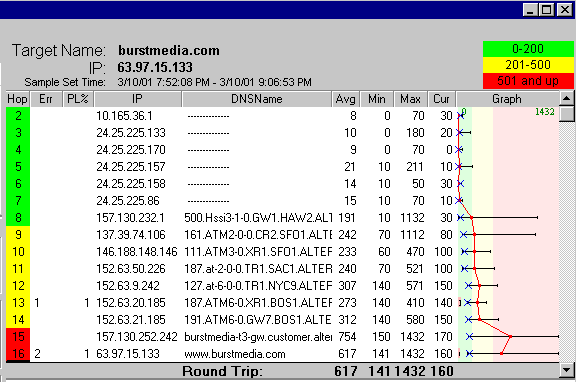Click the sample set time range
Viewport: 576px width, 382px height.
tap(215, 82)
